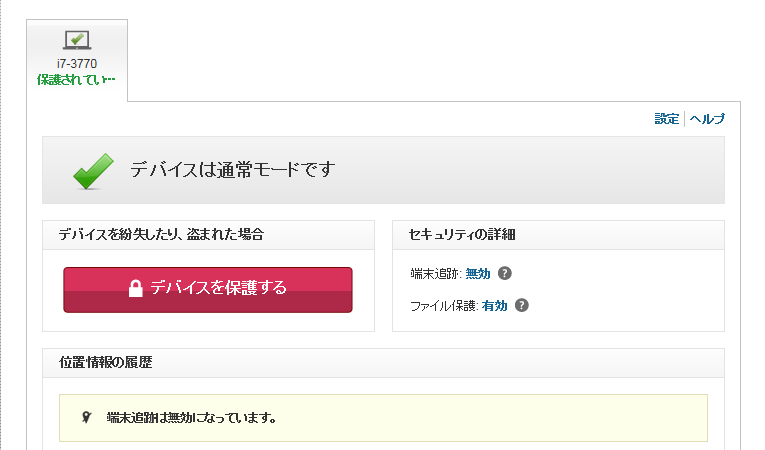Screen dimensions: 765x450
Task: Click the デバイスは通常モードです banner text
Action: pos(232,170)
